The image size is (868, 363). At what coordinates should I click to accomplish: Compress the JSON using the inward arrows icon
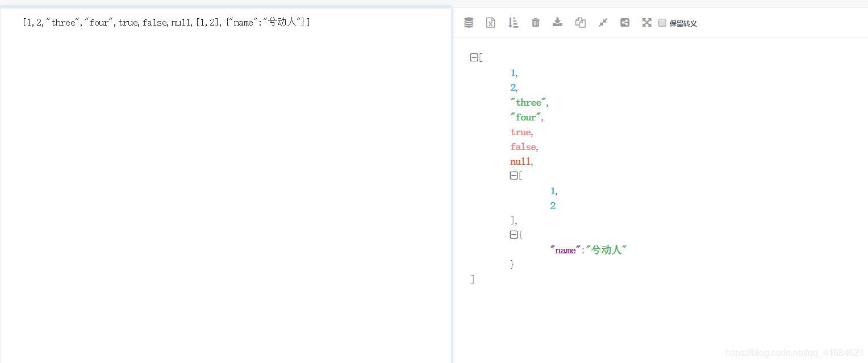(602, 23)
